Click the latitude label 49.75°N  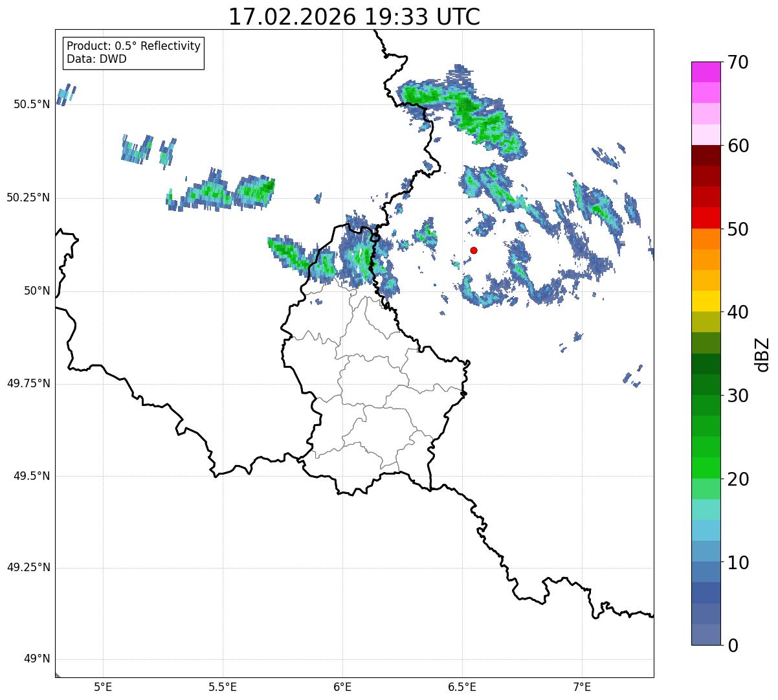pos(28,383)
